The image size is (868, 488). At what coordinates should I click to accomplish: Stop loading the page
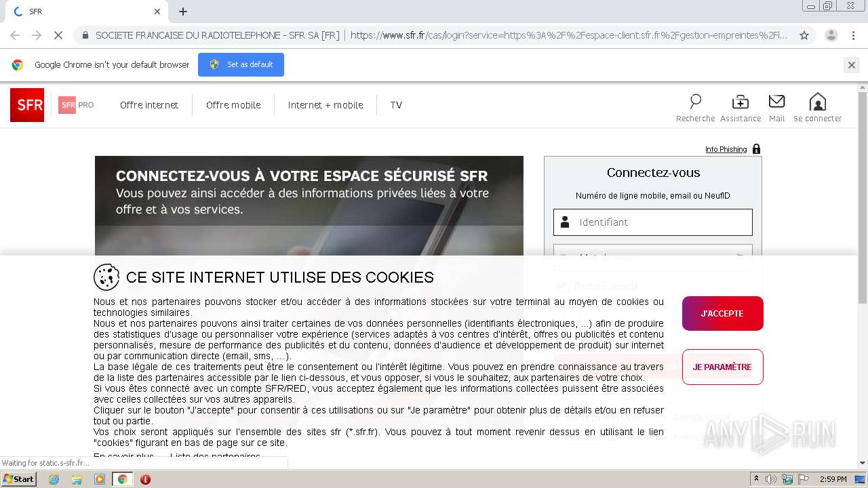point(58,35)
